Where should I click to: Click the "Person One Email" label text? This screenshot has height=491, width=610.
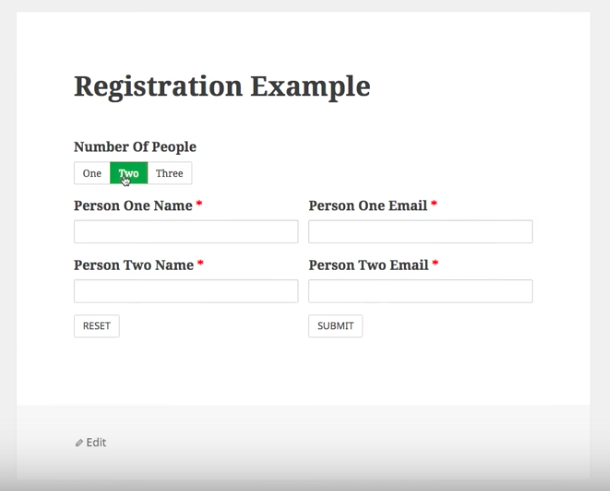(367, 206)
